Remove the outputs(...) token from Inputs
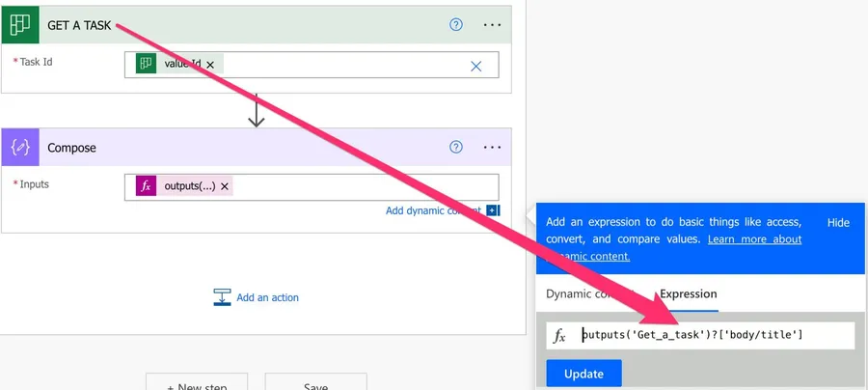Viewport: 868px width, 390px height. pyautogui.click(x=225, y=186)
